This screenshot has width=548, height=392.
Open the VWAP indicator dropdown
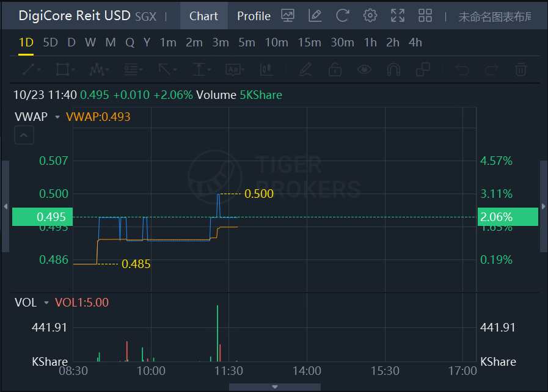pyautogui.click(x=57, y=117)
